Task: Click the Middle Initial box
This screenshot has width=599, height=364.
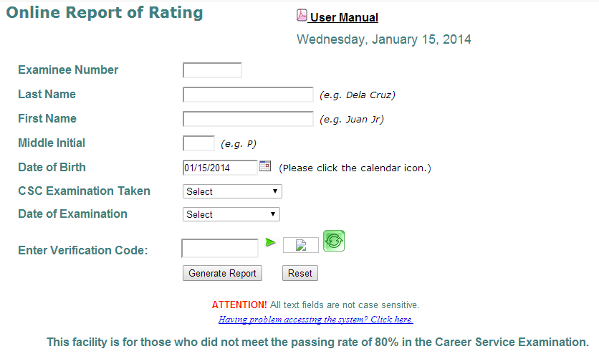Action: point(198,143)
